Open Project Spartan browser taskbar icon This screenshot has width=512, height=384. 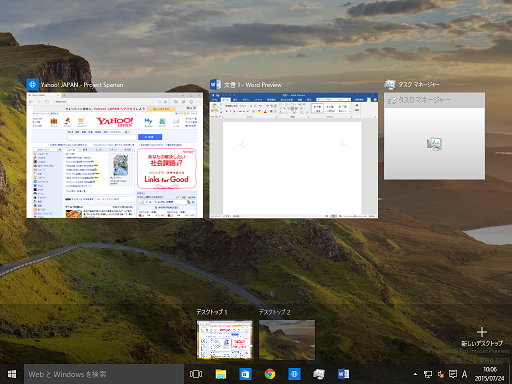tap(294, 374)
